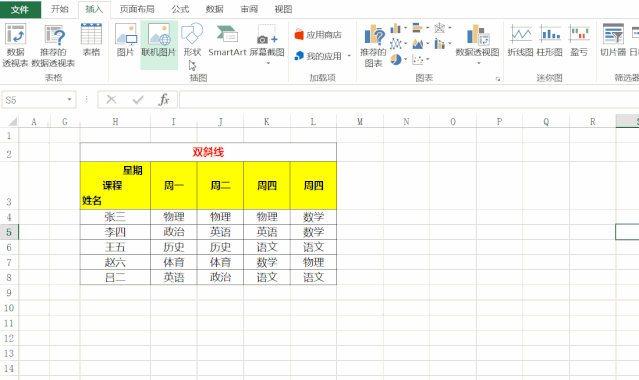
Task: Expand the PivotChart (数据透视图) dropdown arrow
Action: (x=478, y=63)
